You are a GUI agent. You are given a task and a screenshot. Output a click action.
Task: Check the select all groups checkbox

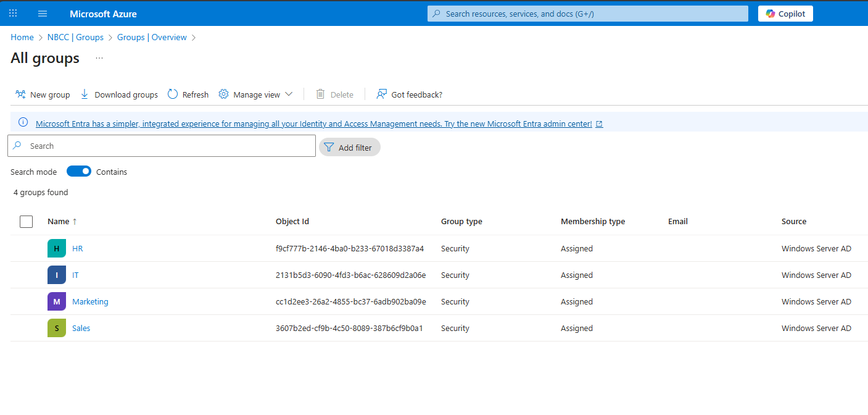pos(26,222)
